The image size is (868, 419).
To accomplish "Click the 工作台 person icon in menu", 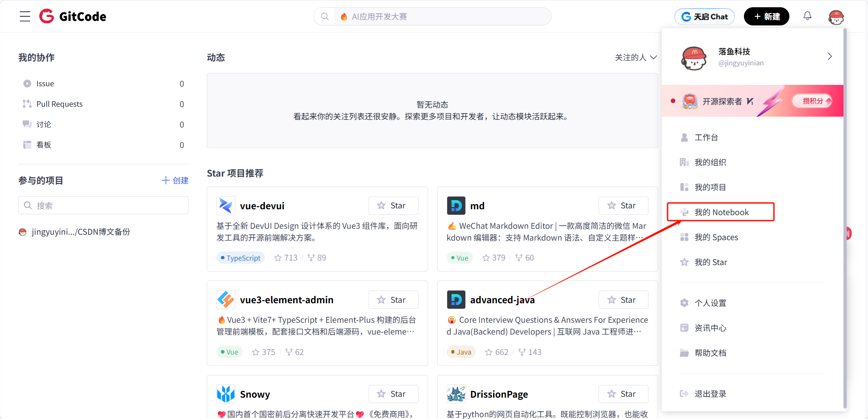I will tap(684, 137).
